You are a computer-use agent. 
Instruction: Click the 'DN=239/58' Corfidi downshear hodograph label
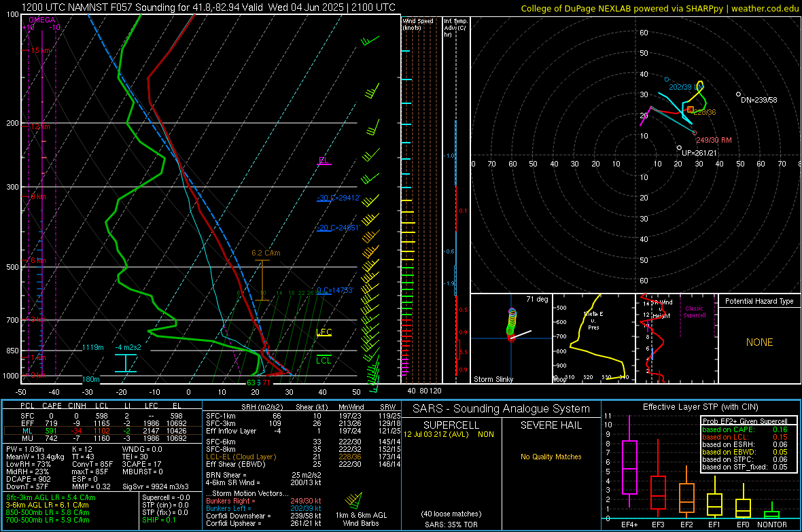pyautogui.click(x=759, y=100)
